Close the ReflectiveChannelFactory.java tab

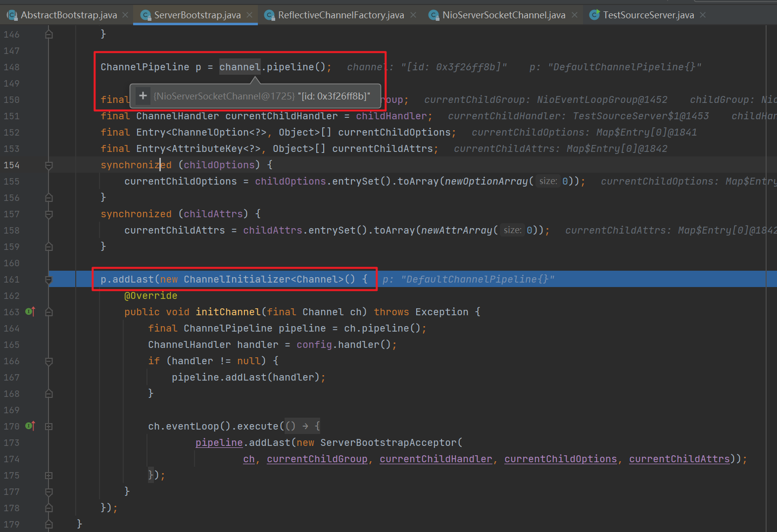coord(413,15)
